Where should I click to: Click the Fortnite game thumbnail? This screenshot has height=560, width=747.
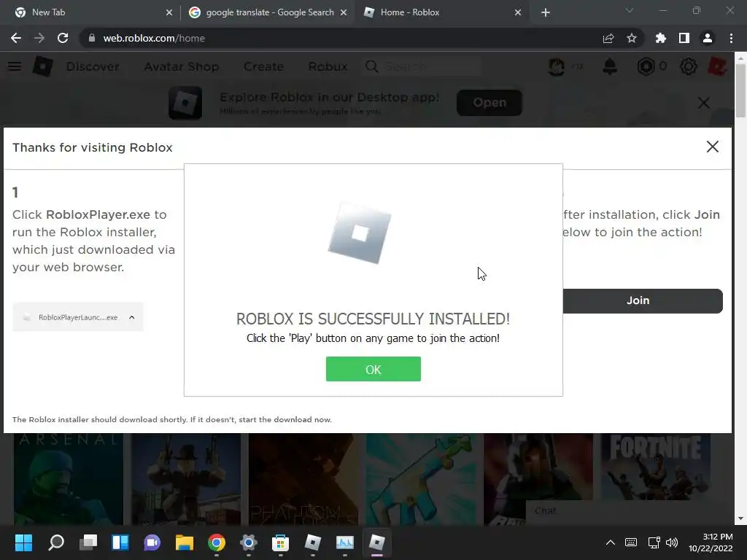point(656,467)
